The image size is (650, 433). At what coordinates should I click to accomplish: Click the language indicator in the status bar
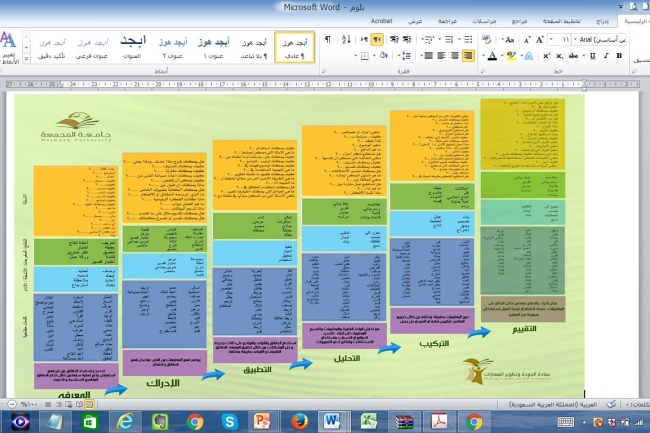click(553, 404)
